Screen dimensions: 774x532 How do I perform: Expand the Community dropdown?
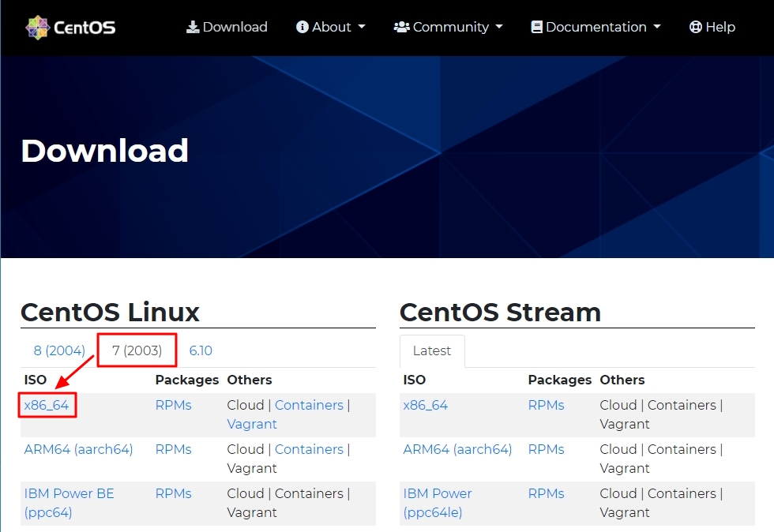449,27
